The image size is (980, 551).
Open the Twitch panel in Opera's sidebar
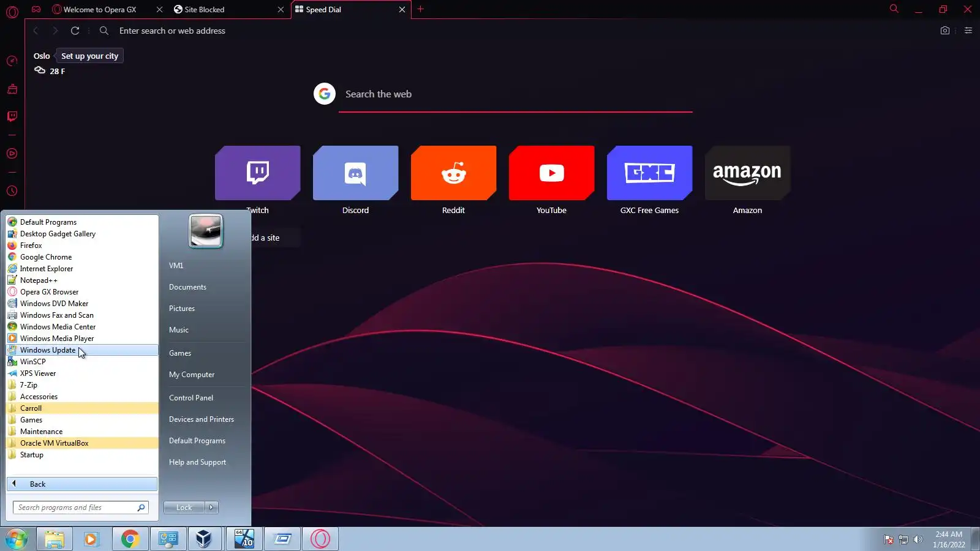click(x=12, y=116)
